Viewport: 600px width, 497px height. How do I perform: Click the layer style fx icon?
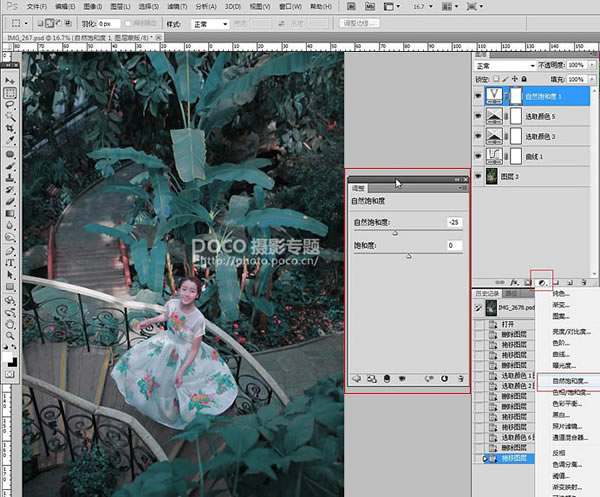[x=514, y=282]
